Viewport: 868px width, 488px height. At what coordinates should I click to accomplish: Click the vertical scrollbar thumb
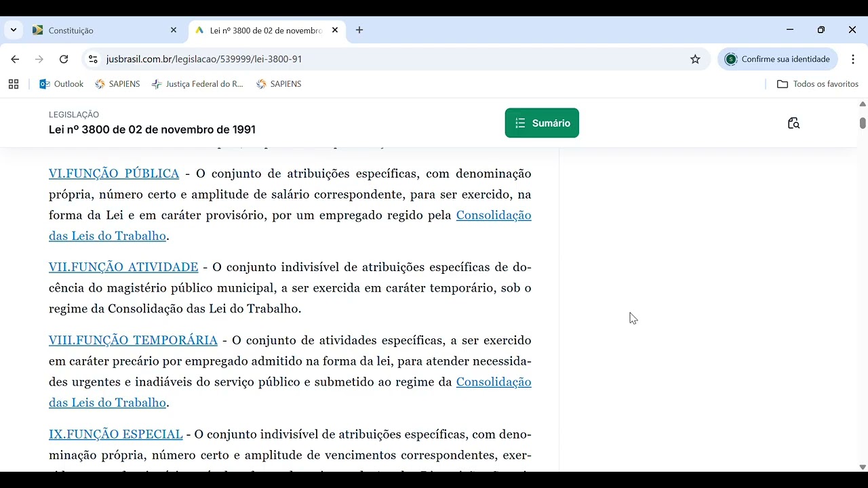click(x=863, y=123)
